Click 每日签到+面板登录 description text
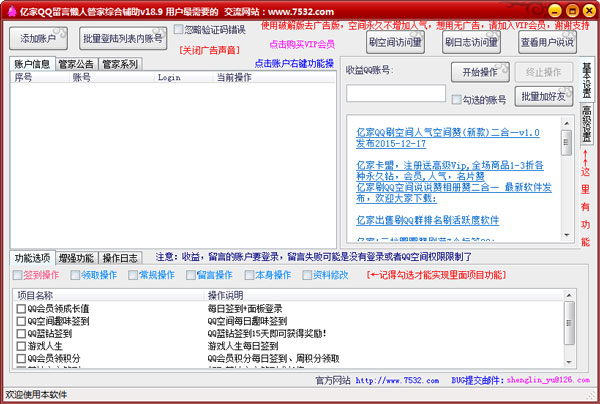Screen dimensions: 600x404 [x=245, y=308]
